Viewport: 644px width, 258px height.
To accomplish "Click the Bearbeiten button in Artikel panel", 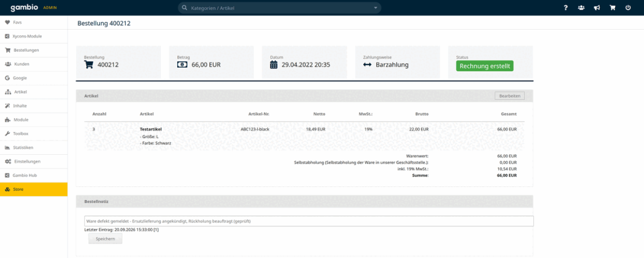I will (x=509, y=96).
